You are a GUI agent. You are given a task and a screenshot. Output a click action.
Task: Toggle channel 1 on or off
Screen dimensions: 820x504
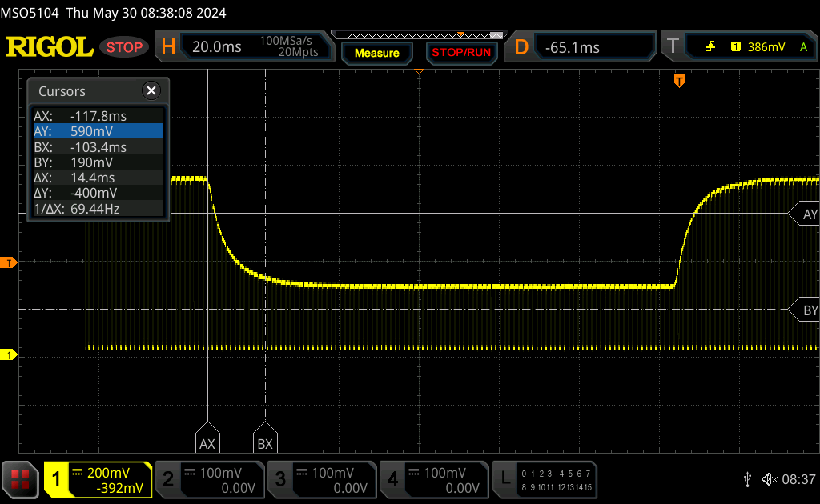(x=98, y=479)
